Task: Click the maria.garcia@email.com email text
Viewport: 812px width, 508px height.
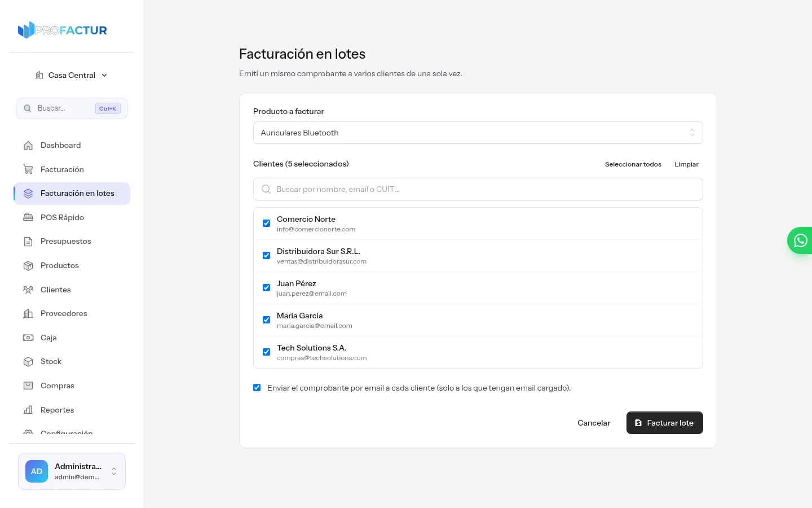Action: coord(314,326)
